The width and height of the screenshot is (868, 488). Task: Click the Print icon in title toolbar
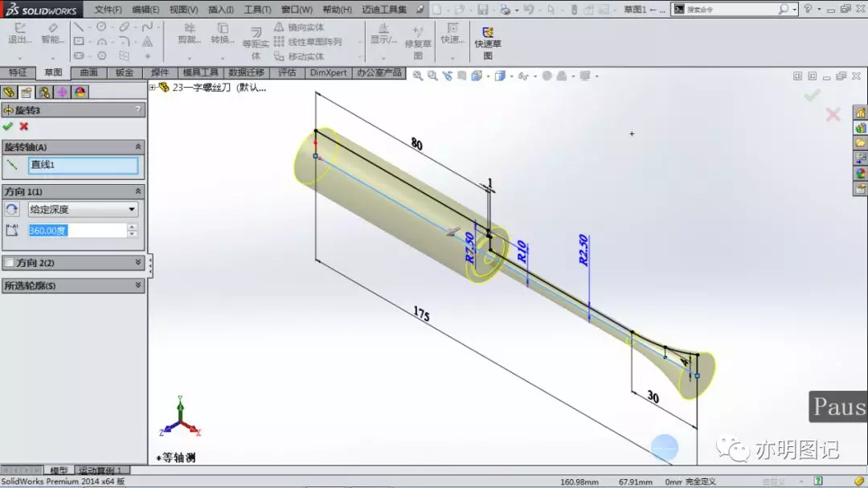[x=504, y=10]
